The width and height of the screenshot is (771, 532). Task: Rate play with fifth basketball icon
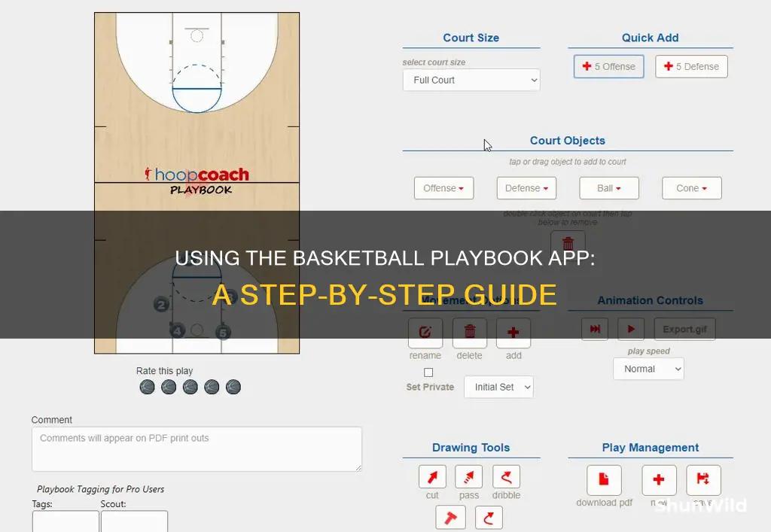tap(233, 387)
